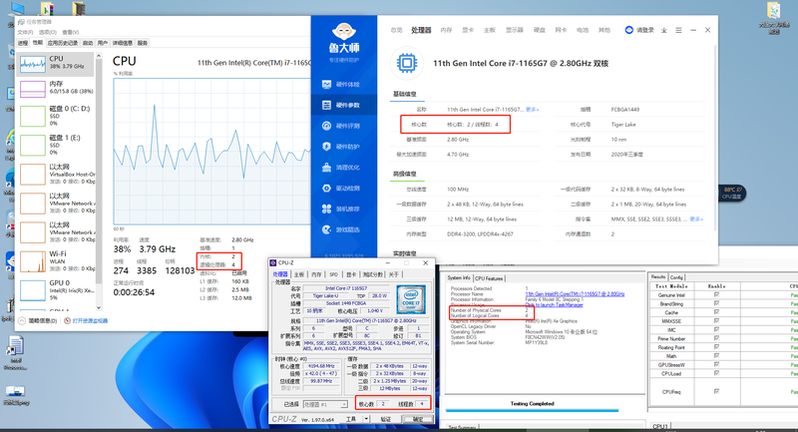Expand 更多 next to the CPU name
The width and height of the screenshot is (798, 432).
[532, 109]
